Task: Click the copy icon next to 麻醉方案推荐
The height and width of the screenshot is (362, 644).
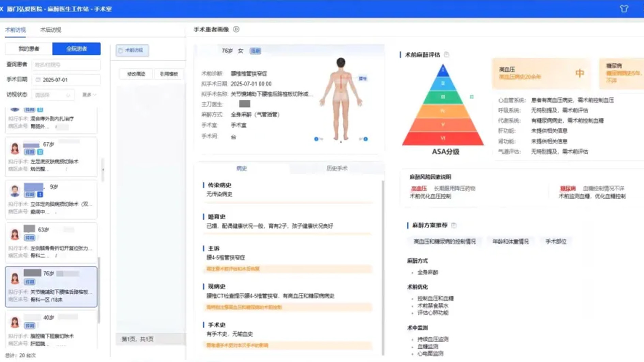Action: [454, 225]
